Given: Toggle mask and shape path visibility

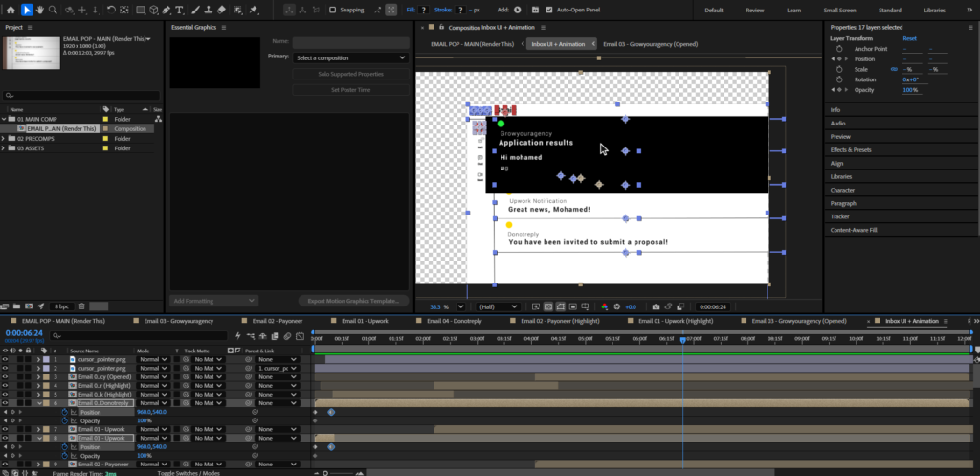Looking at the screenshot, I should [561, 306].
